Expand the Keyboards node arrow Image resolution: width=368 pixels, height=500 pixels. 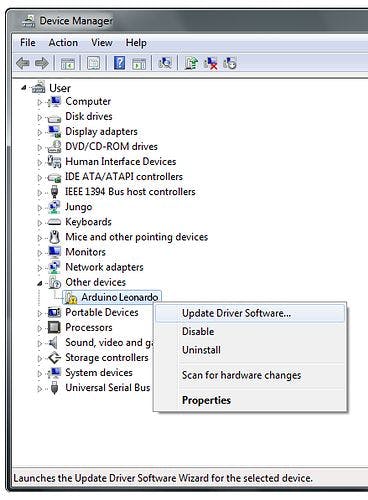pos(40,223)
